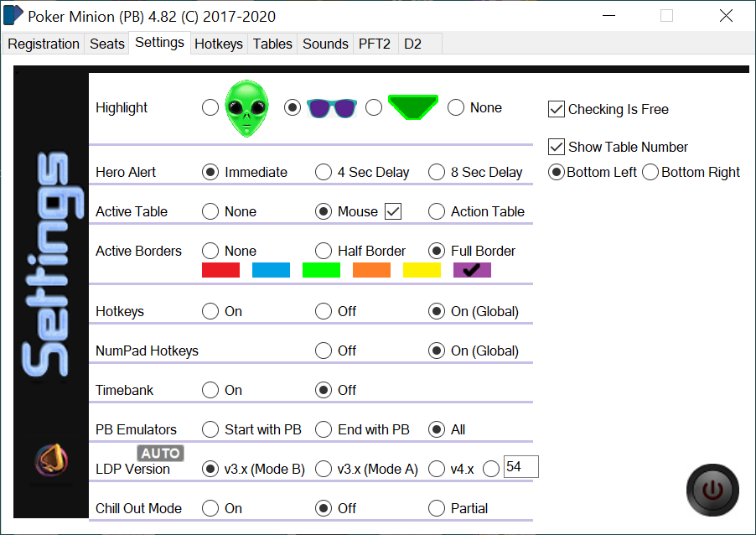Set Active Borders to None
The height and width of the screenshot is (535, 756).
click(210, 251)
